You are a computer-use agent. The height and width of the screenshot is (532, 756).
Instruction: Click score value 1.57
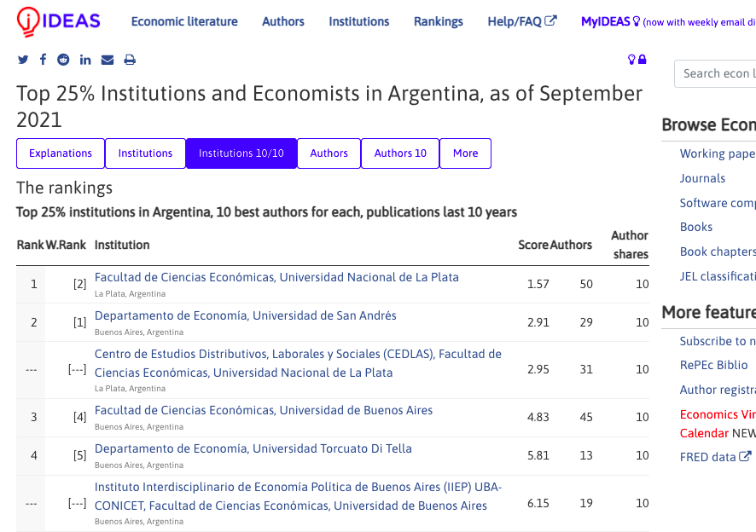[538, 284]
